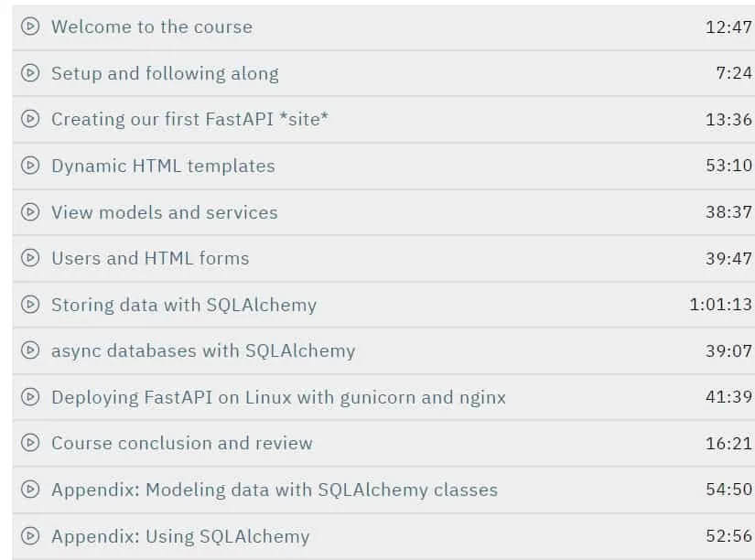Screen dimensions: 755x560
Task: Click play icon beside Course conclusion and review
Action: coord(30,443)
